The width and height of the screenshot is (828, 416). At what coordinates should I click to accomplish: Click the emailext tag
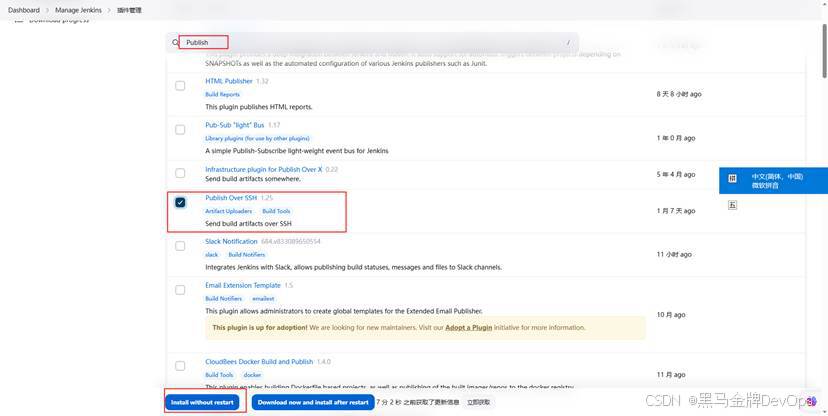pos(263,299)
